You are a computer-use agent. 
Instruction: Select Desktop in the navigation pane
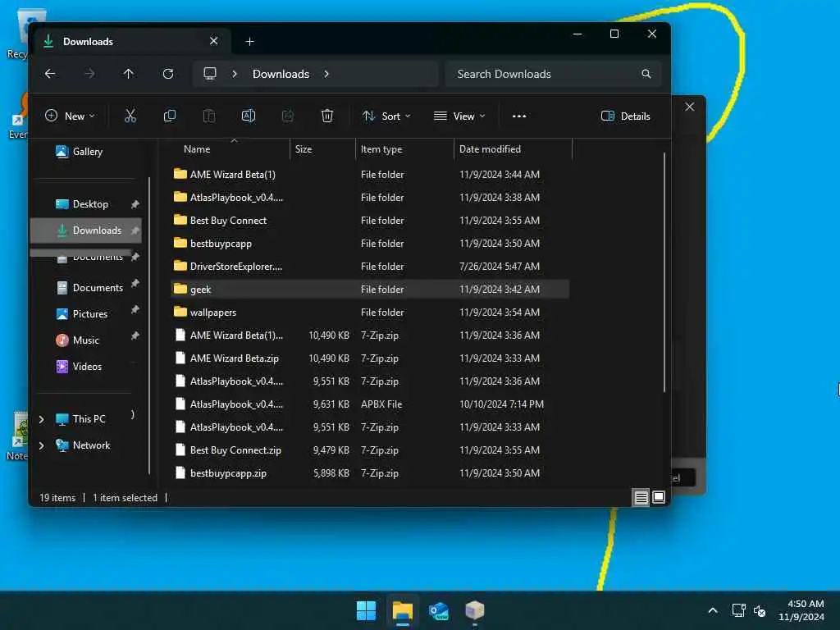(x=89, y=204)
